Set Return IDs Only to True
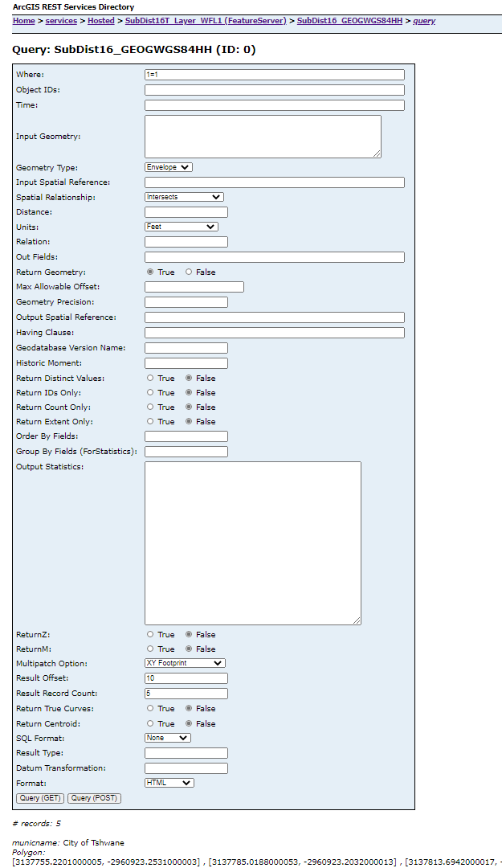This screenshot has height=868, width=502. (x=150, y=392)
